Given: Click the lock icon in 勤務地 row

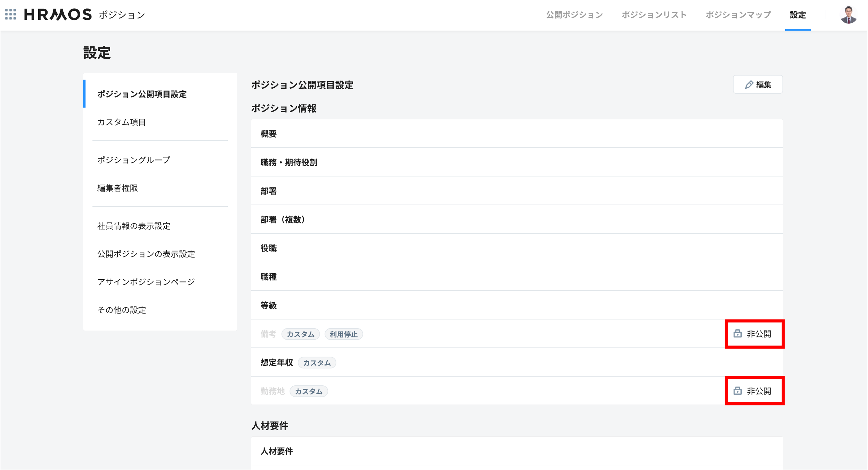Looking at the screenshot, I should pyautogui.click(x=737, y=391).
